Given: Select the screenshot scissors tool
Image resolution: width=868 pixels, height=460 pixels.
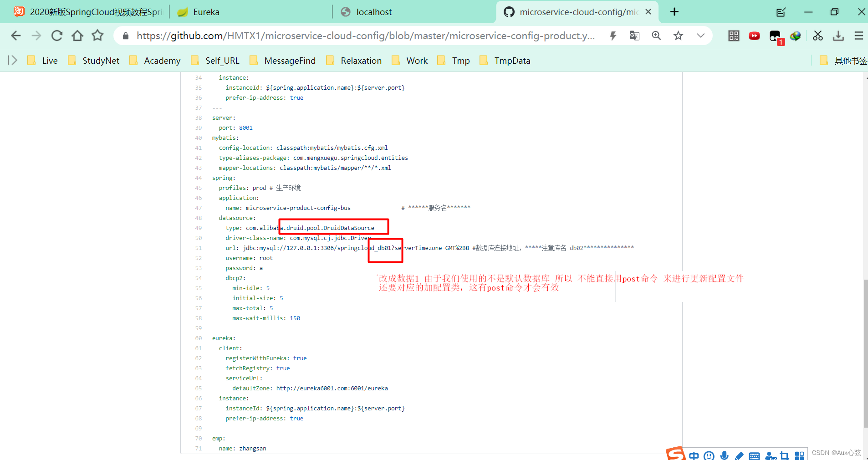Looking at the screenshot, I should (x=818, y=36).
